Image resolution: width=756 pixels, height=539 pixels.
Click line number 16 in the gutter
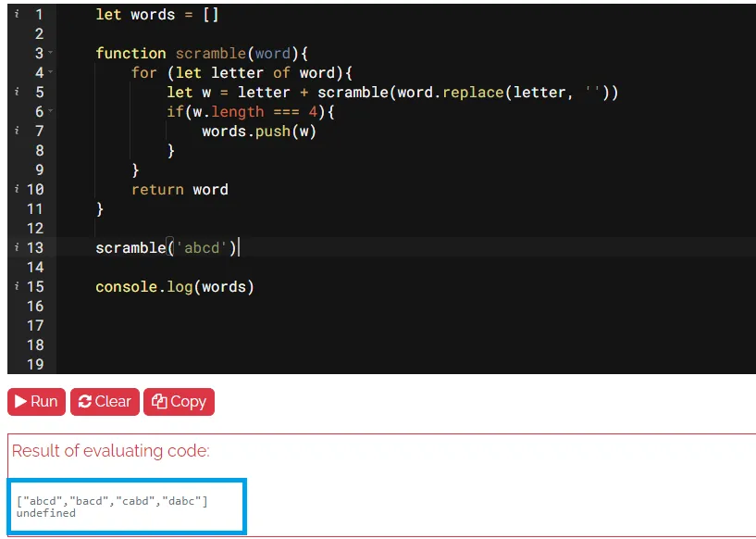35,306
